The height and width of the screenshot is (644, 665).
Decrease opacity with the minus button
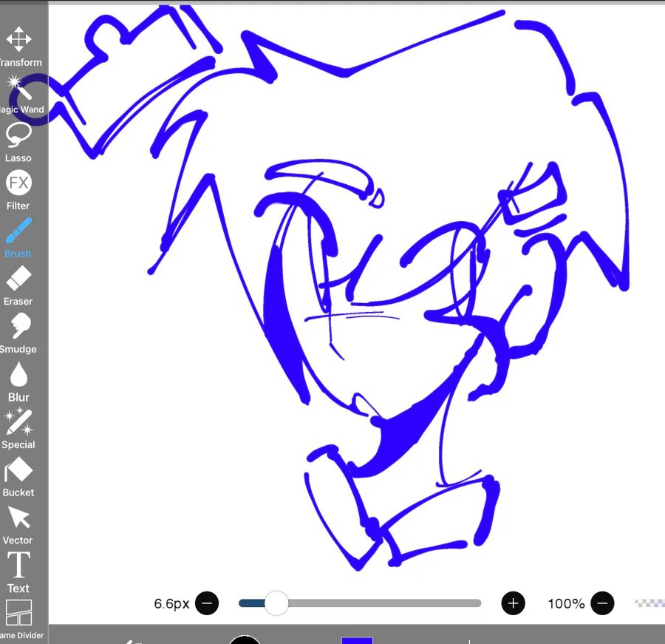(602, 603)
